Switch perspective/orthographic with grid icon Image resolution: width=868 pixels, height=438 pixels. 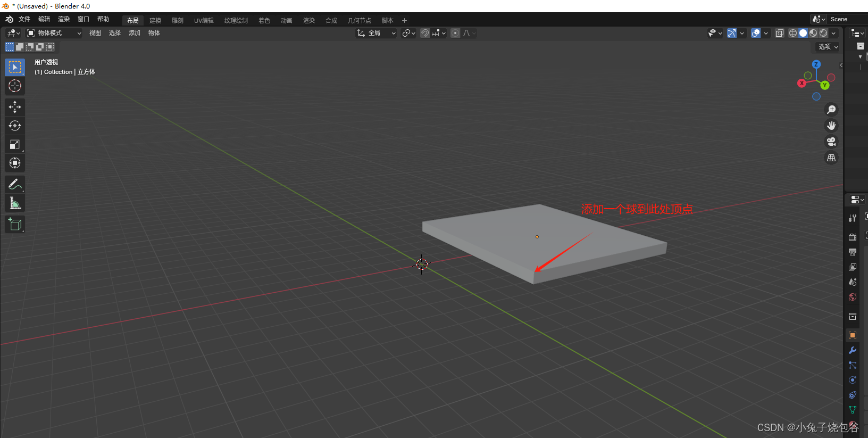pos(831,158)
